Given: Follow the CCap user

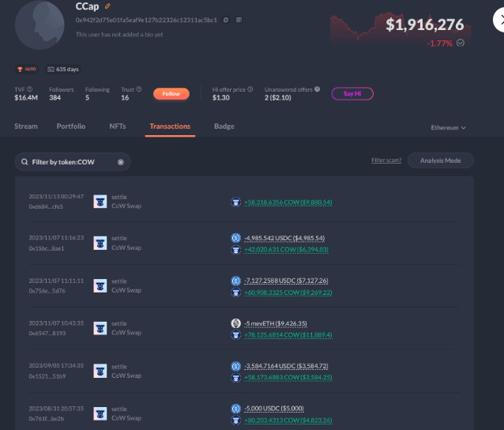Looking at the screenshot, I should 171,93.
